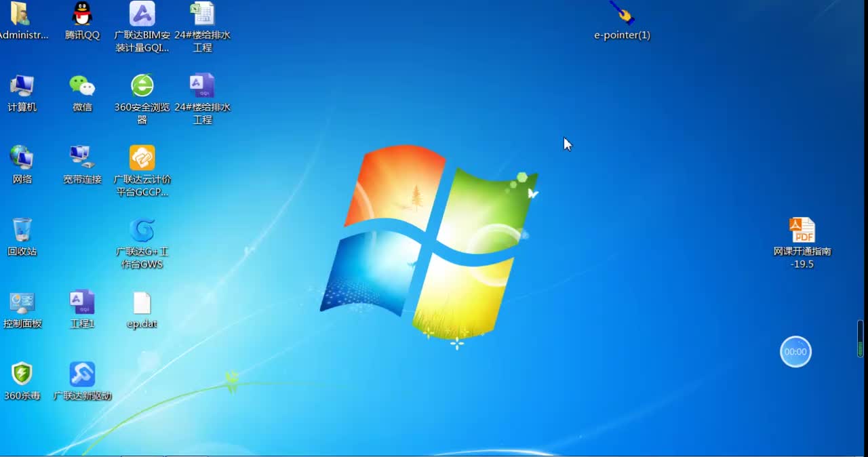Open 控制面板 desktop icon
The width and height of the screenshot is (868, 457).
[x=22, y=302]
